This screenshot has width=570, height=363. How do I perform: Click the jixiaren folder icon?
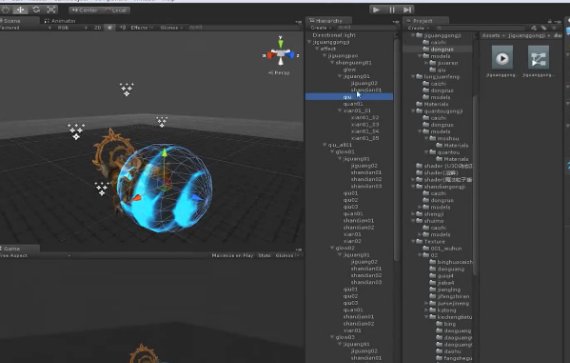[432, 63]
